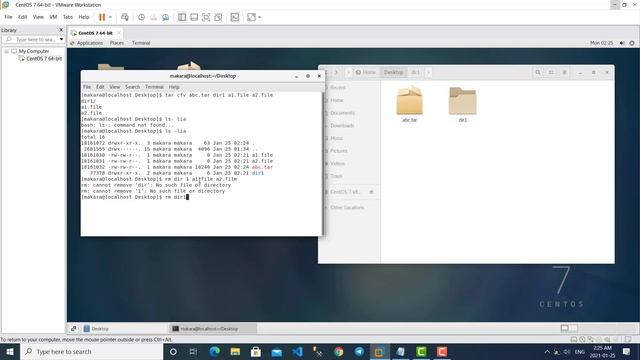Select dir1 in file manager path bar

point(415,72)
